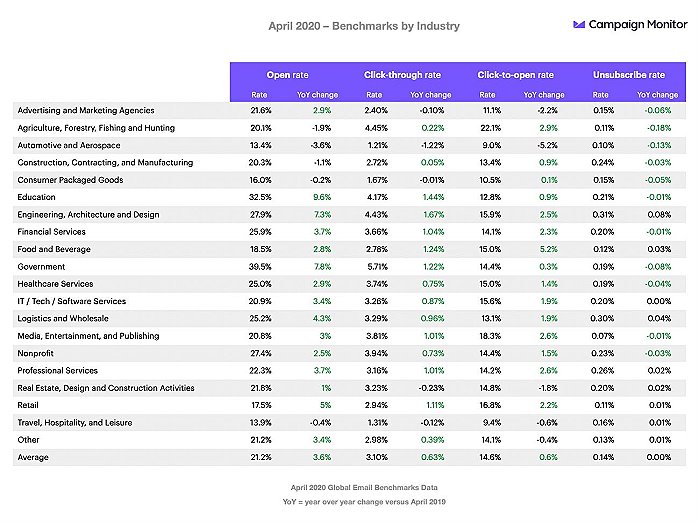Screen dimensions: 699x523
Task: Select the Unsubscribe rate column header
Action: click(629, 75)
